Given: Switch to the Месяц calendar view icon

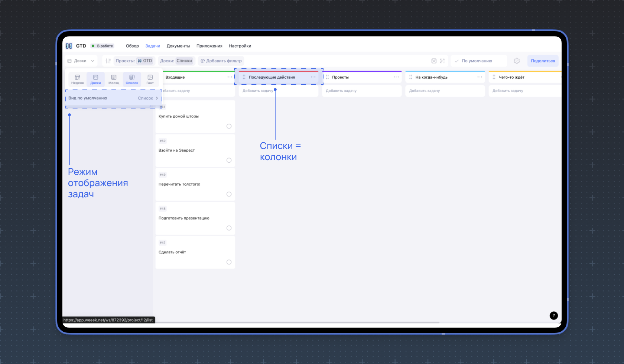Looking at the screenshot, I should point(114,79).
